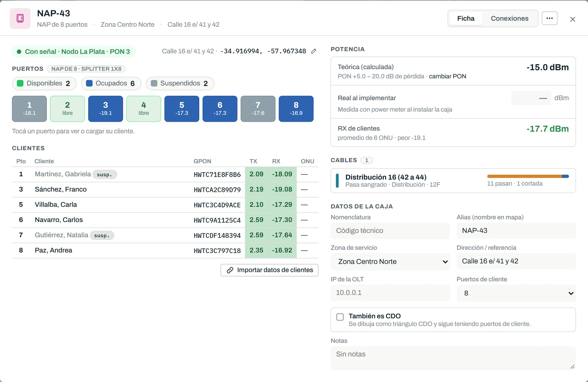
Task: Open client row Gutiérrez, Natalia
Action: [x=165, y=235]
